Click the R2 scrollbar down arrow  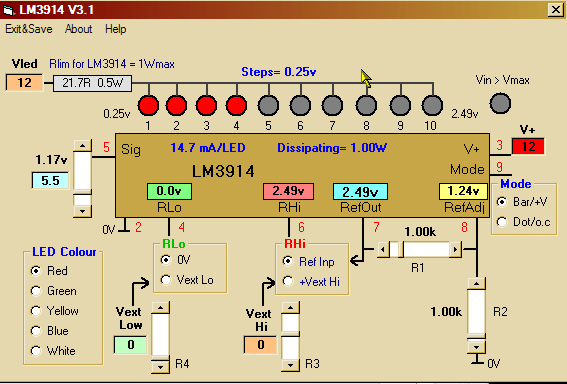(x=477, y=347)
